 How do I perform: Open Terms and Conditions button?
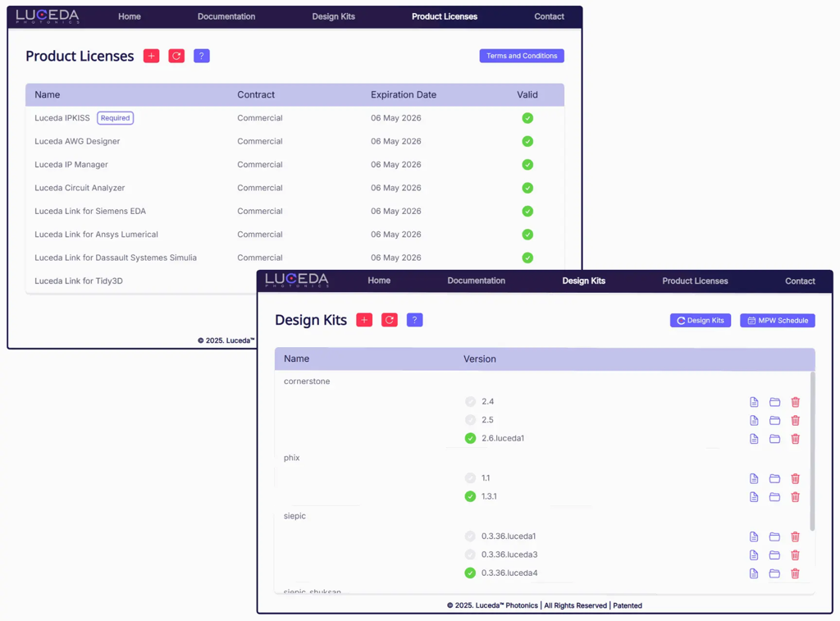click(x=522, y=56)
